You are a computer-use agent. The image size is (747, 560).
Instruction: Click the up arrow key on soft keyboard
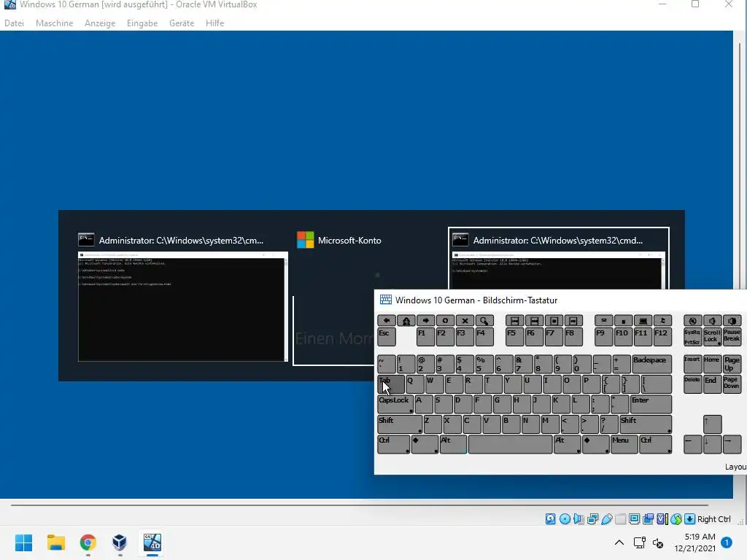pos(712,424)
